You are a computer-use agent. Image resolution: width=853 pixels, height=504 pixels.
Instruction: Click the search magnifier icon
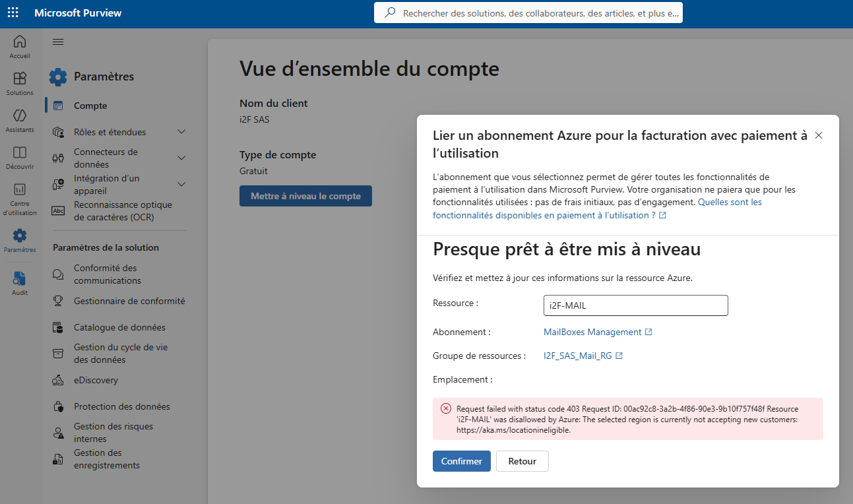click(390, 13)
